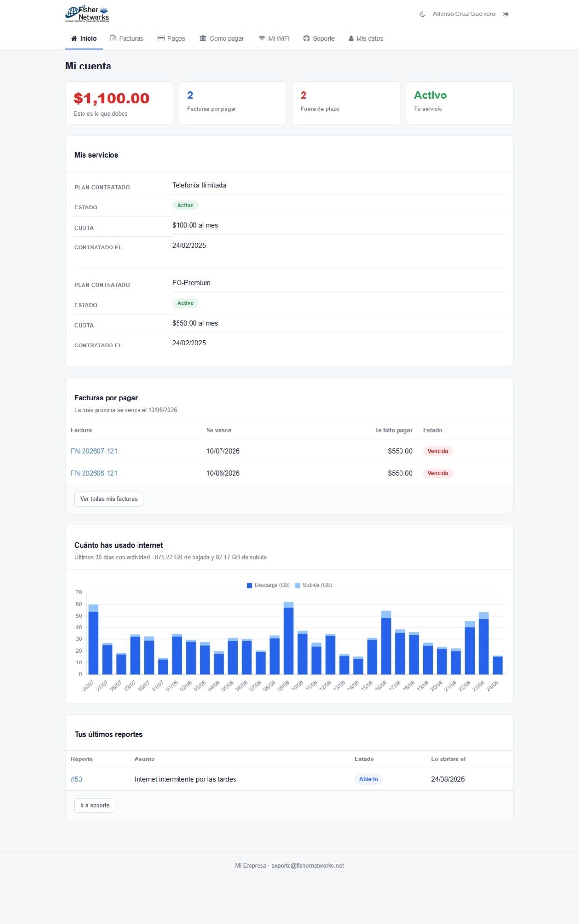Click the chart bar for 23/08
579x924 pixels.
483,643
